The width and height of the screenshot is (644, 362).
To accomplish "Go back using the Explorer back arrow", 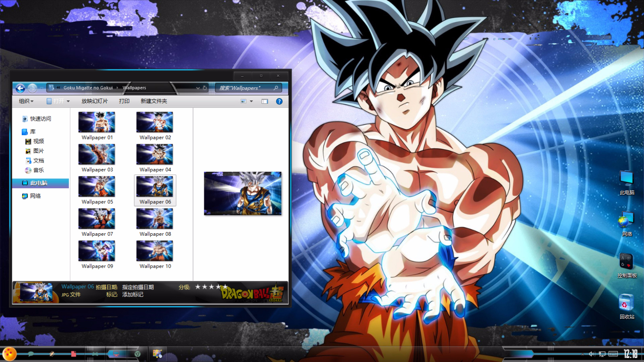I will click(20, 88).
